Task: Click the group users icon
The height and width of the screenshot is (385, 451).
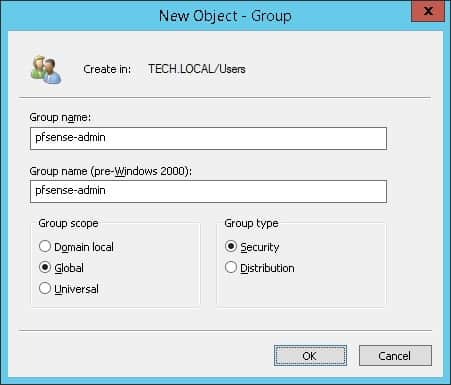Action: point(46,70)
